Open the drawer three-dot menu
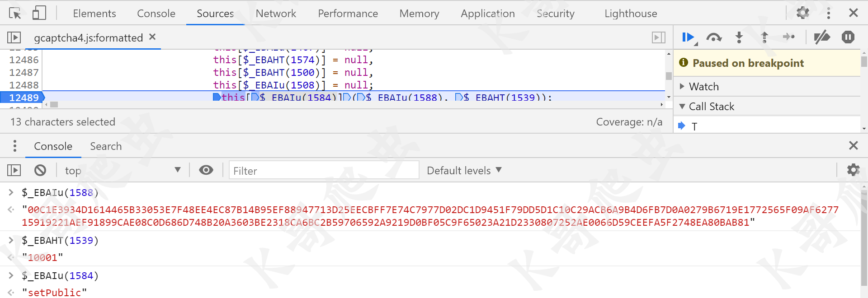Image resolution: width=868 pixels, height=298 pixels. click(x=15, y=146)
